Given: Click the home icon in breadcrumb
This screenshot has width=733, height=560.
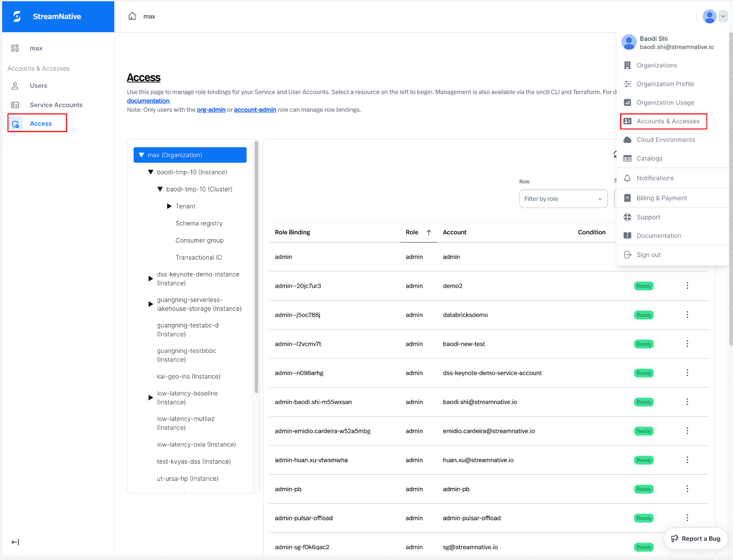Looking at the screenshot, I should pos(132,16).
